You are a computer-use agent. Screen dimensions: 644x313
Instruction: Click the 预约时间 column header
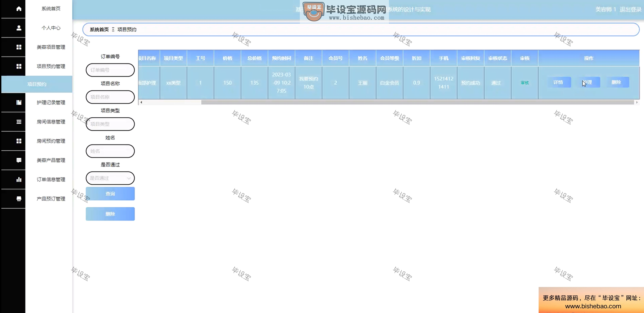(282, 58)
